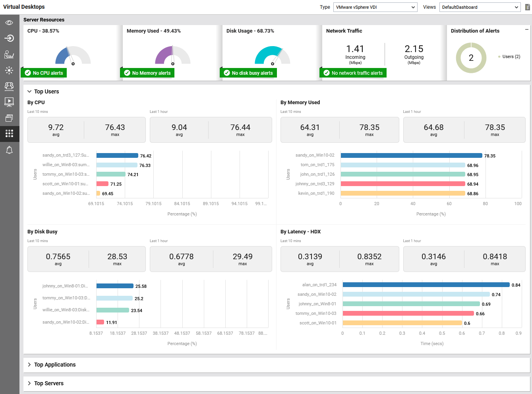Viewport: 532px width, 394px height.
Task: Select the user-at-laptop sidebar icon
Action: 9,54
